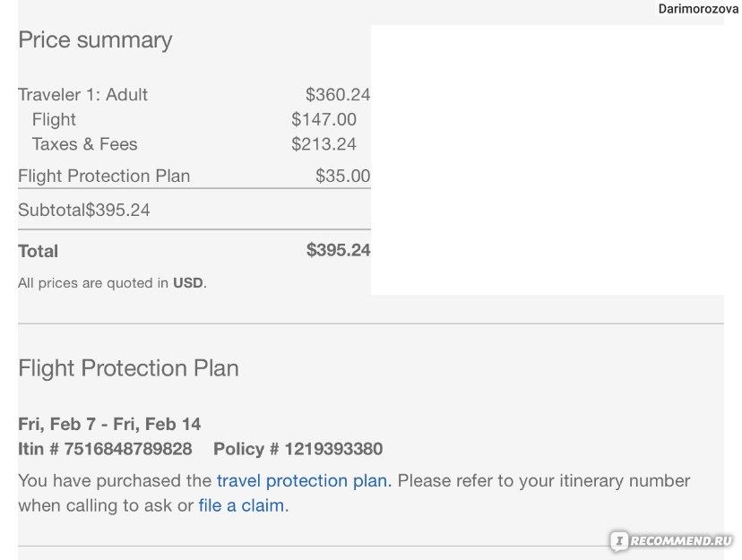Click the RECOMMEND.RU watermark logo icon
The image size is (742, 560).
[x=619, y=540]
